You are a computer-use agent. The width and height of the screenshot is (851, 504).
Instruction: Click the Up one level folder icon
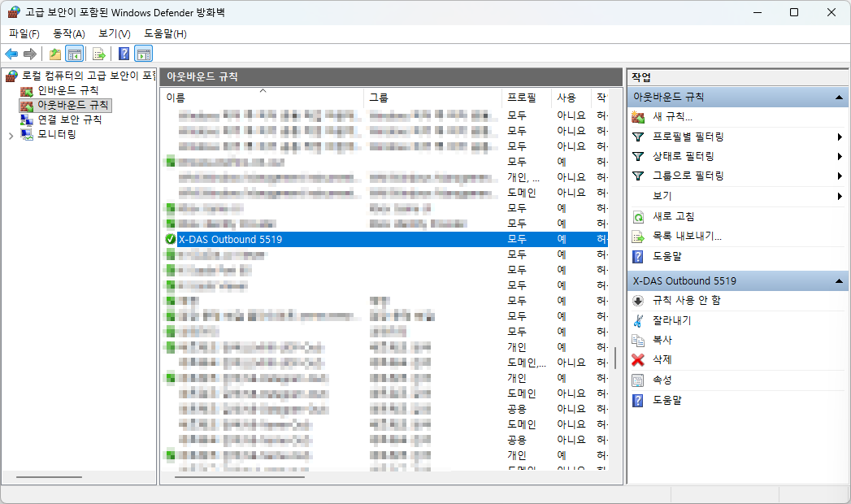click(54, 54)
